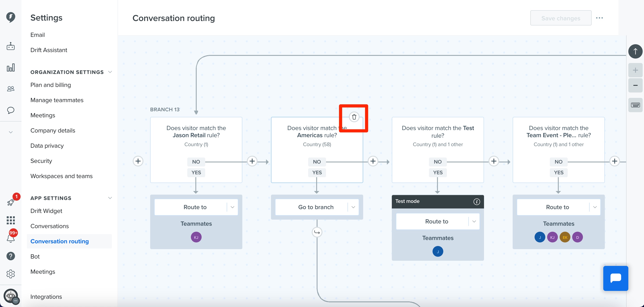
Task: Open the app grid icon
Action: pyautogui.click(x=11, y=220)
